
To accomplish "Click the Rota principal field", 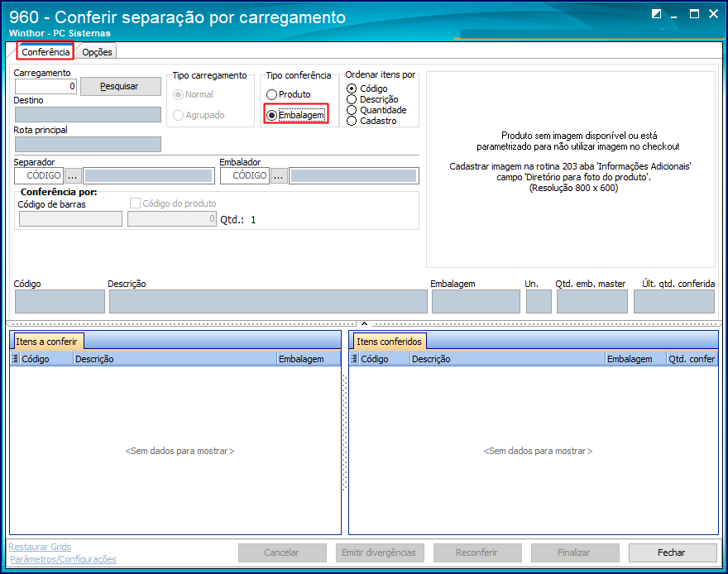I will [x=89, y=144].
